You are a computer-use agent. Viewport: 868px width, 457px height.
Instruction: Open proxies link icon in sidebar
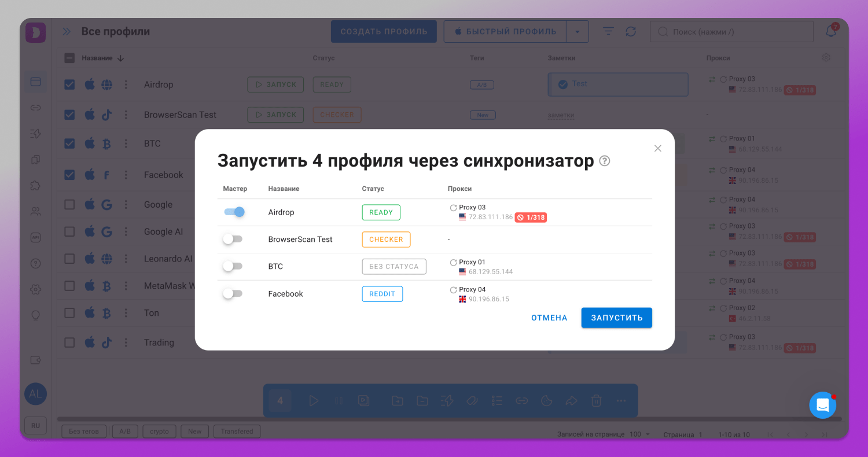coord(35,108)
